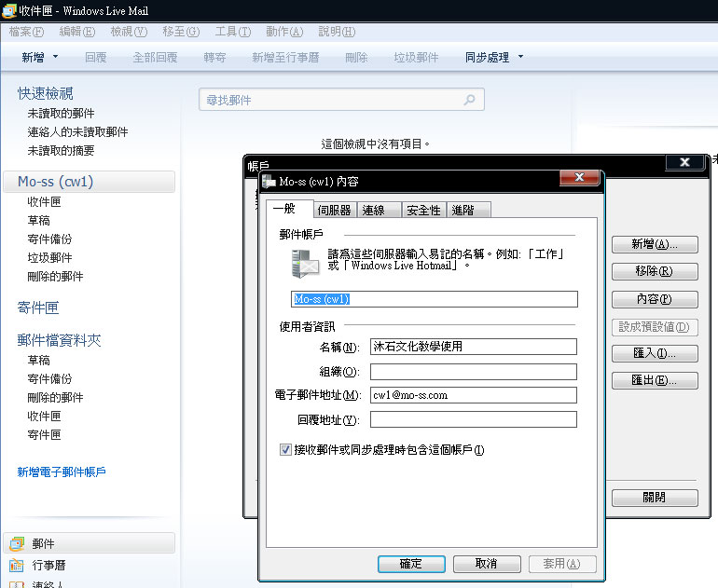The width and height of the screenshot is (718, 588).
Task: Open 收件匣 under Mo-ss (cw1)
Action: [44, 202]
